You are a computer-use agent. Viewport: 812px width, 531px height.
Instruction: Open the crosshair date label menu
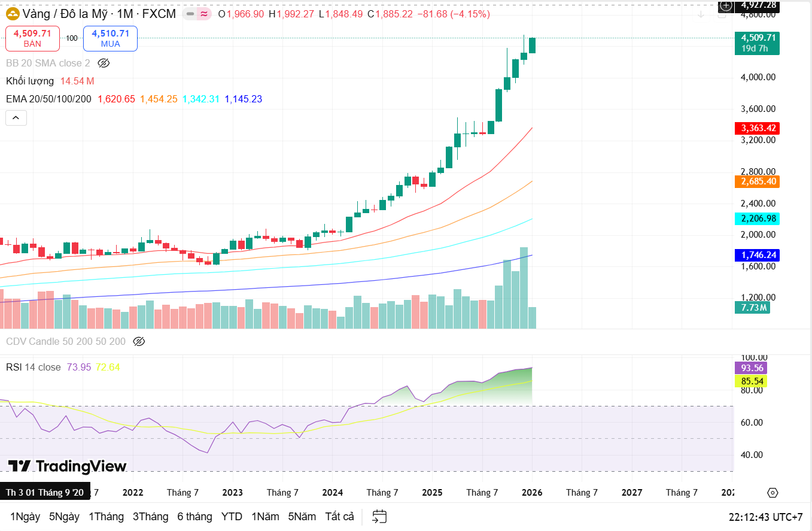[x=44, y=492]
